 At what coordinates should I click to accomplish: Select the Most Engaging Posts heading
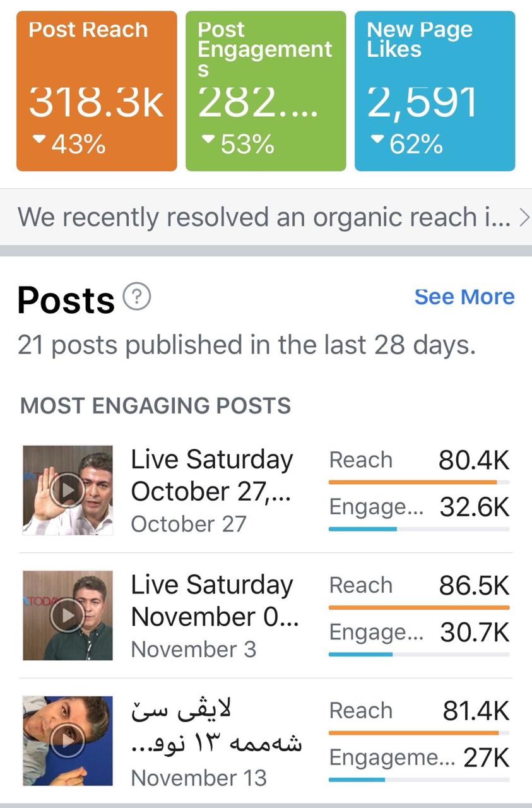(x=155, y=405)
